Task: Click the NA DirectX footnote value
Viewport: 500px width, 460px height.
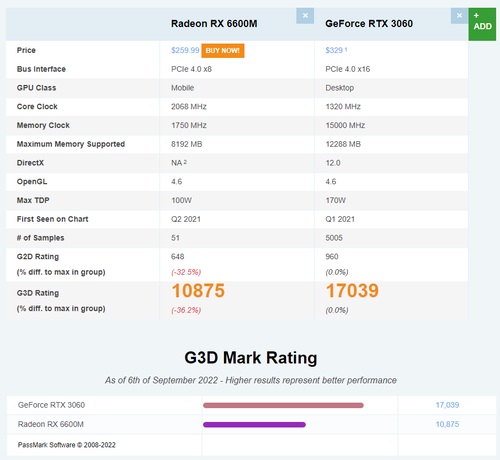Action: tap(179, 163)
